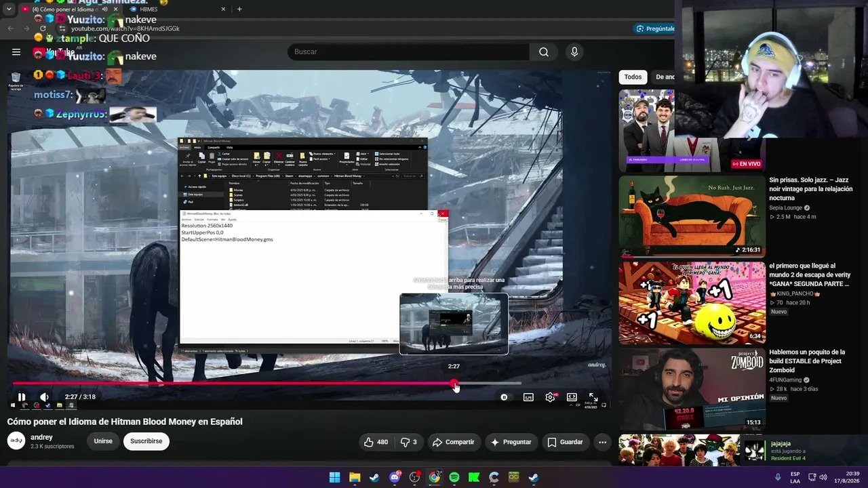The width and height of the screenshot is (868, 488).
Task: Subscribe with the Suscribirse button
Action: 146,441
